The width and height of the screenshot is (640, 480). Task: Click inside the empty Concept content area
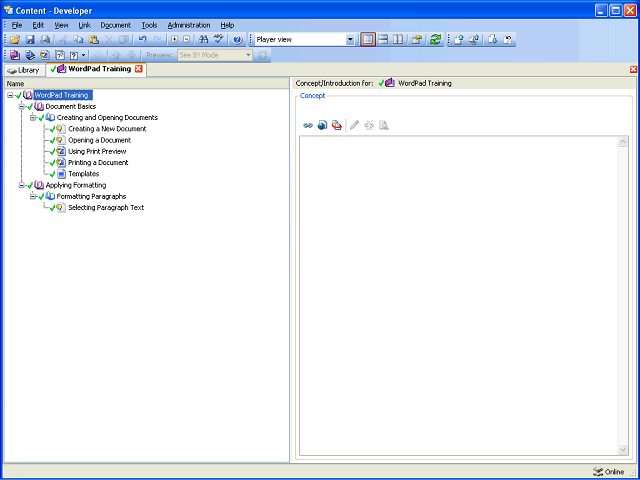pyautogui.click(x=459, y=296)
